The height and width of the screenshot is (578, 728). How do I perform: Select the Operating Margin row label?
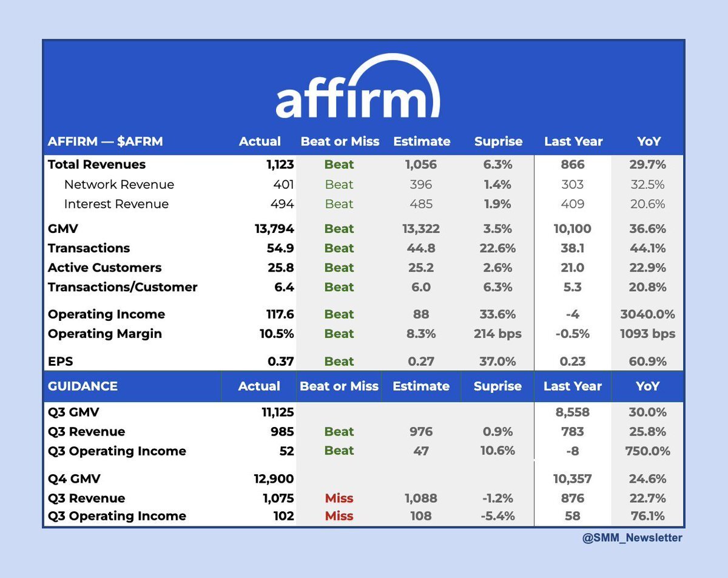pyautogui.click(x=104, y=334)
